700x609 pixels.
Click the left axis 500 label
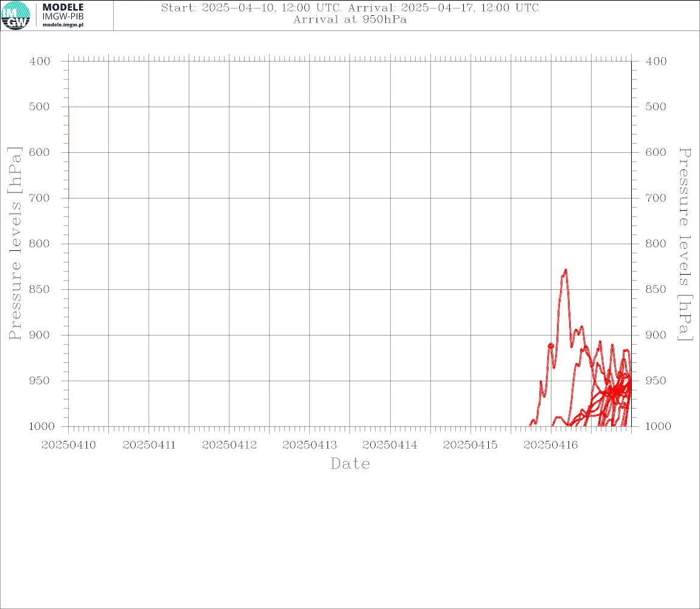click(40, 107)
